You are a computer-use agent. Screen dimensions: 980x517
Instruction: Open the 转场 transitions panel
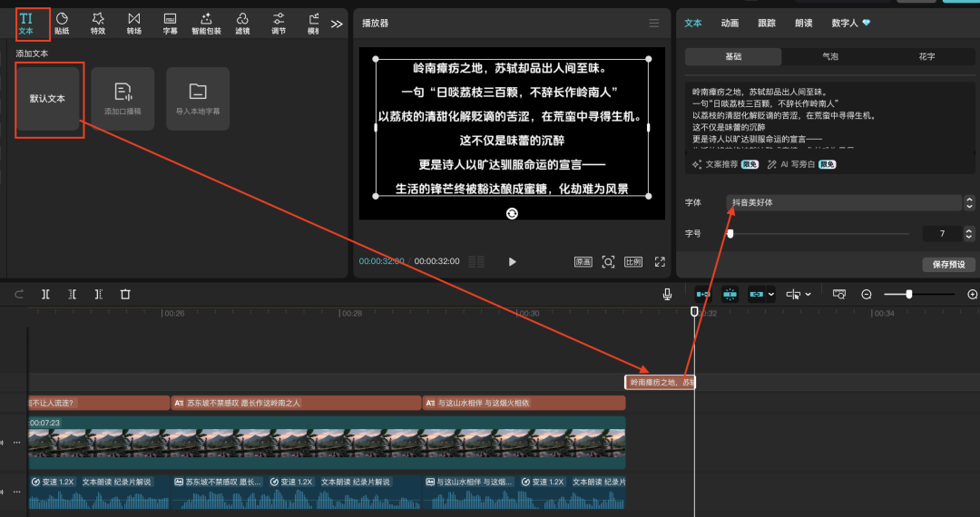(133, 24)
